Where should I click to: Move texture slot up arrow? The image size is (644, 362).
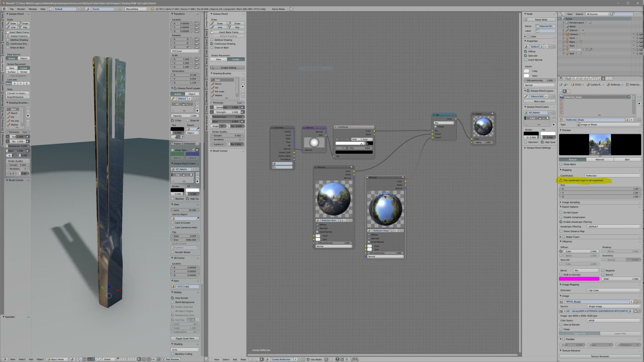tap(639, 97)
